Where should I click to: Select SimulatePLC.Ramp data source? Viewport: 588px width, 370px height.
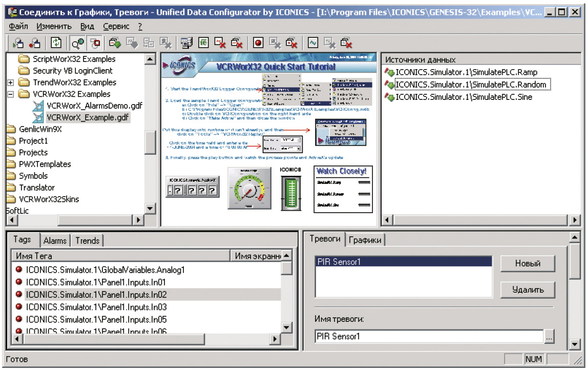click(x=466, y=72)
